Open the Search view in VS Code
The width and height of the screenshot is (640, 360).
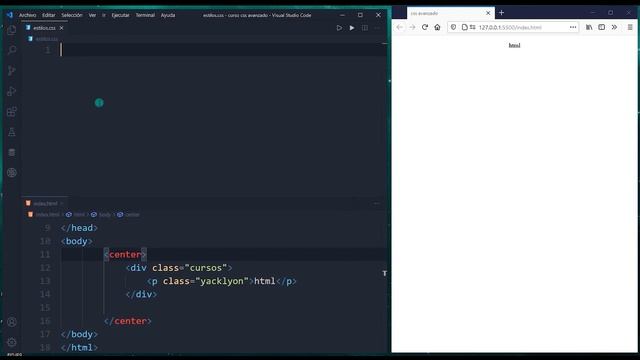point(12,50)
